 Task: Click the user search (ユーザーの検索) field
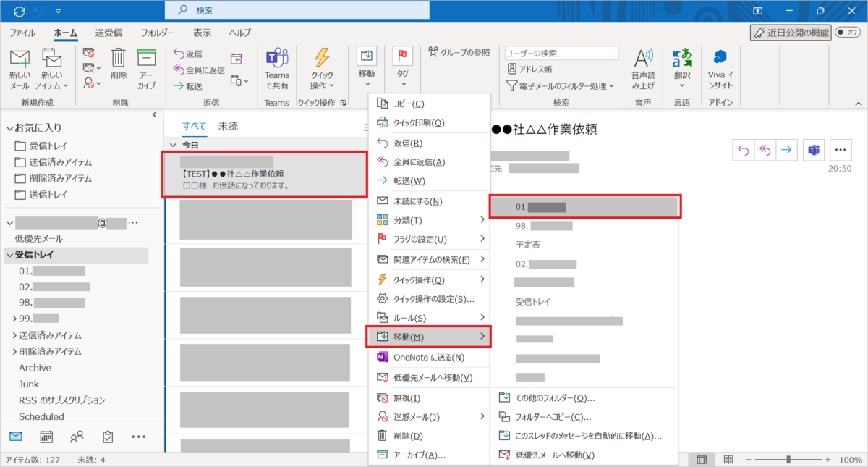pyautogui.click(x=561, y=53)
